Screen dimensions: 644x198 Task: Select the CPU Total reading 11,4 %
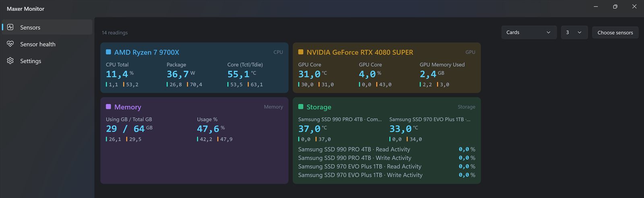pyautogui.click(x=120, y=74)
